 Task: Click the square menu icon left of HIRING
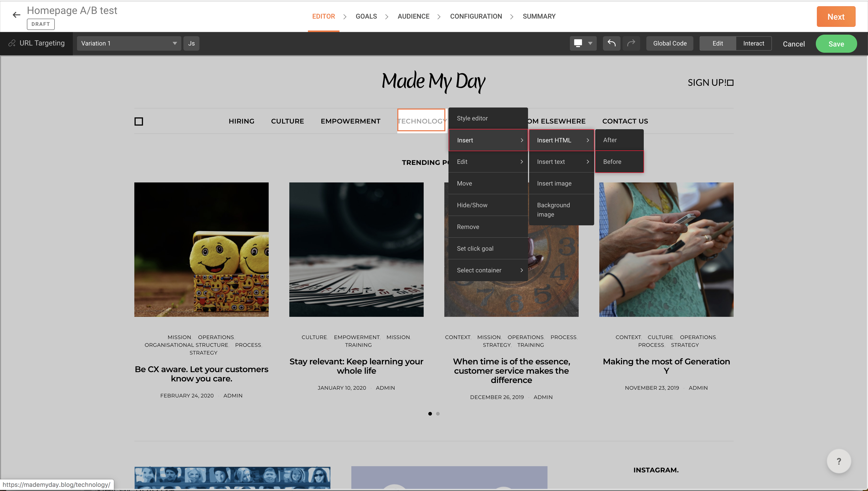(138, 121)
